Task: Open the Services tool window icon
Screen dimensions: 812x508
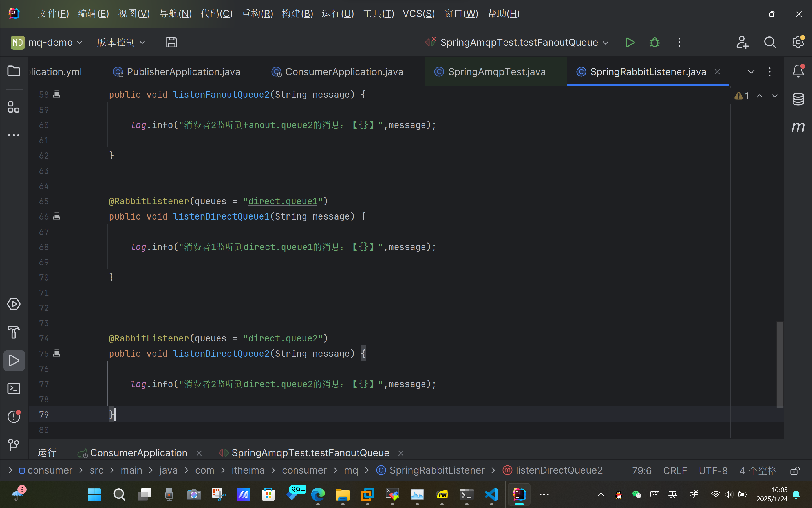Action: click(x=14, y=304)
